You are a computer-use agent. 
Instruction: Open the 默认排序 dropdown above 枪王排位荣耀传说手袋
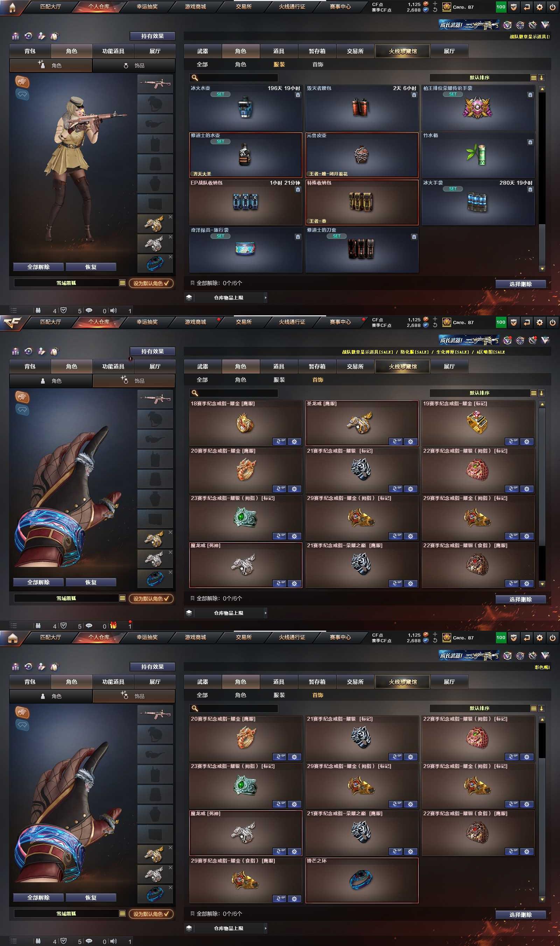pos(479,77)
